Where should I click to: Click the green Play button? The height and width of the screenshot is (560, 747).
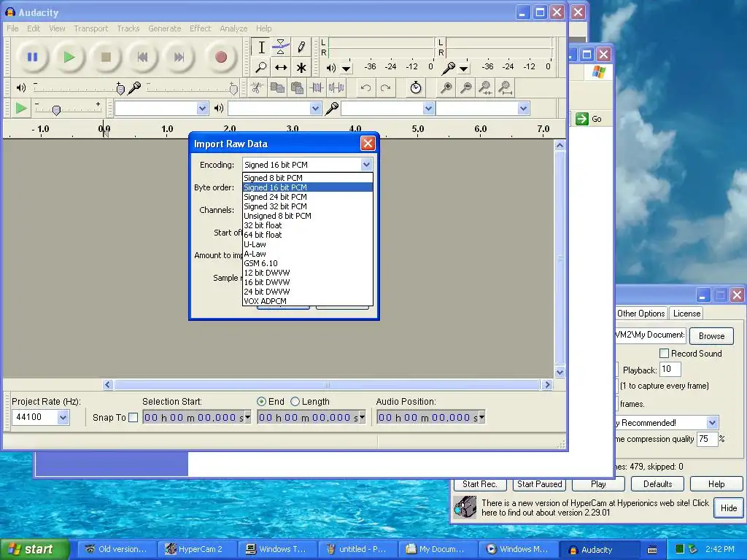click(69, 57)
